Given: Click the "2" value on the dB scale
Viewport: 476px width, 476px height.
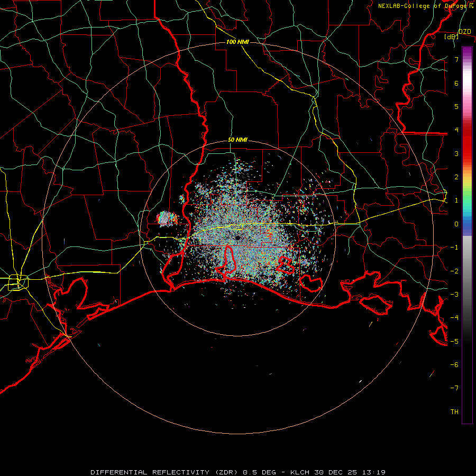Looking at the screenshot, I should [x=456, y=177].
